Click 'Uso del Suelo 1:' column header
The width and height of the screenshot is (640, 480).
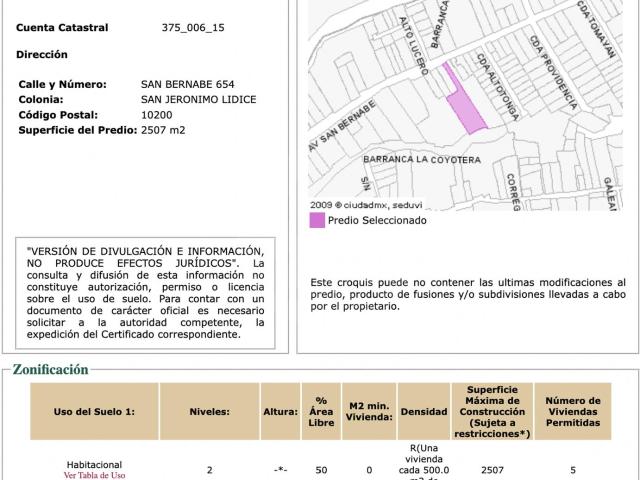94,411
